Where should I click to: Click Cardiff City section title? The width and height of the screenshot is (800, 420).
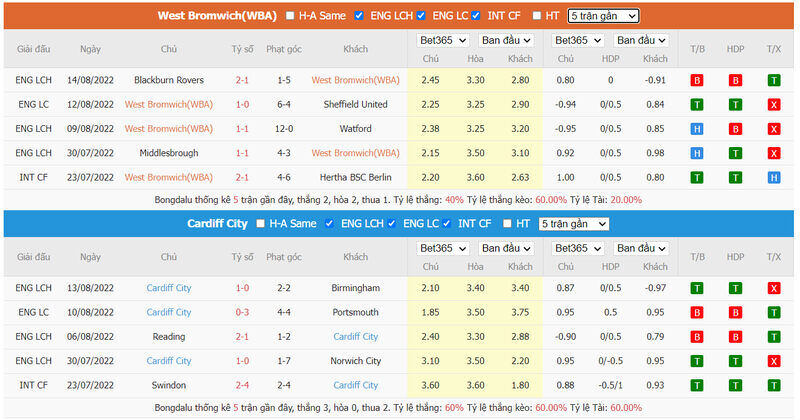(x=217, y=224)
